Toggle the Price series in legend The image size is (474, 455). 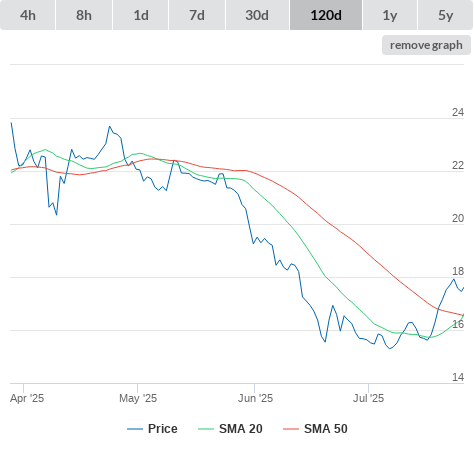[152, 429]
